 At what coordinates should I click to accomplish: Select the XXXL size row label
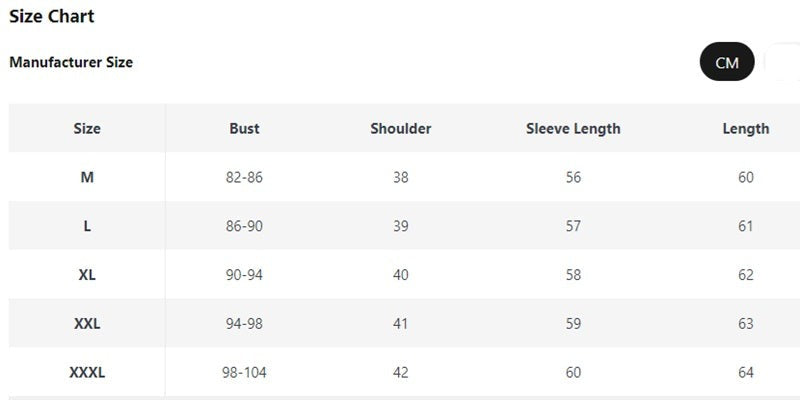(x=87, y=372)
